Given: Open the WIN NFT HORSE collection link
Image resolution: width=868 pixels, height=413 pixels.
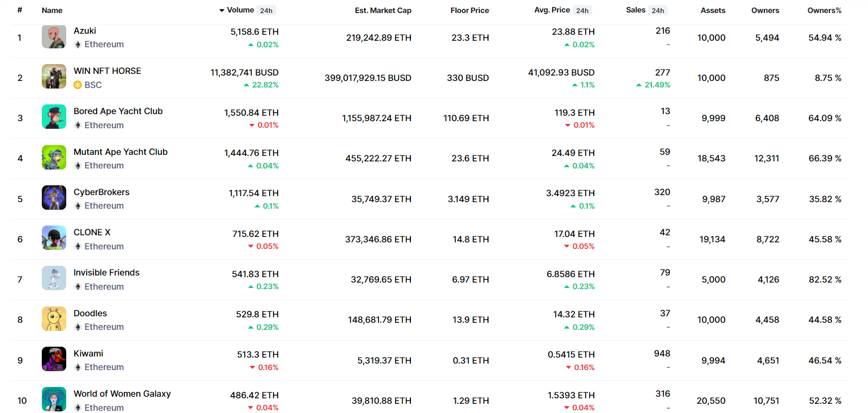Looking at the screenshot, I should coord(107,71).
